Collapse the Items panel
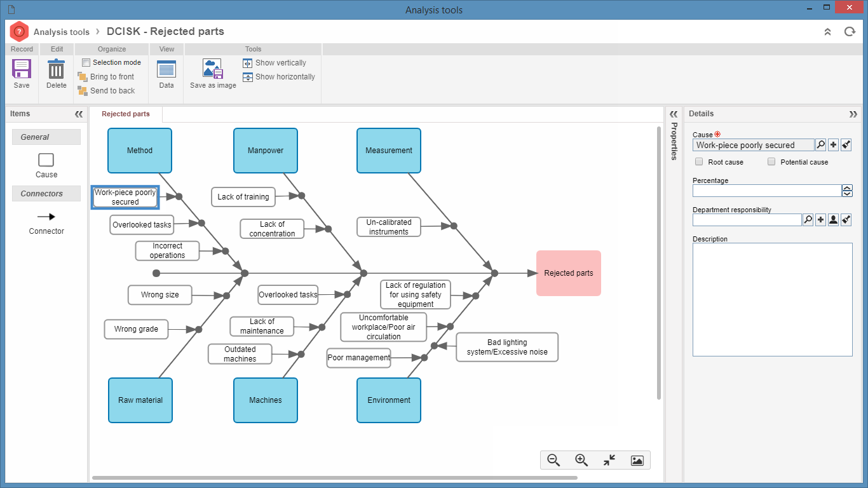 [79, 114]
